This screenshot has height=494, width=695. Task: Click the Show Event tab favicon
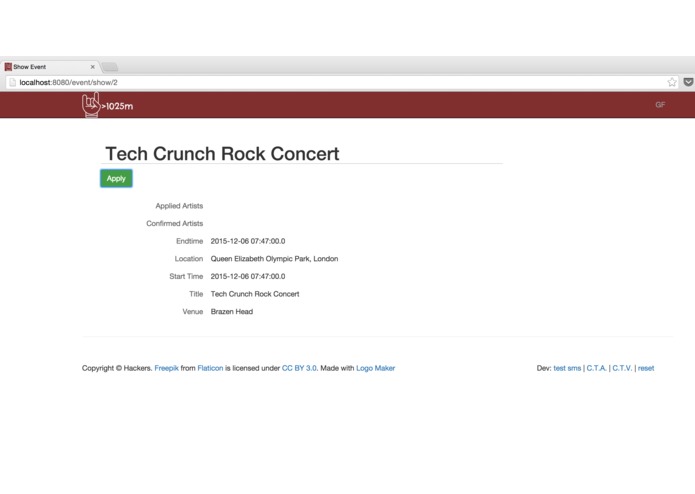(8, 67)
